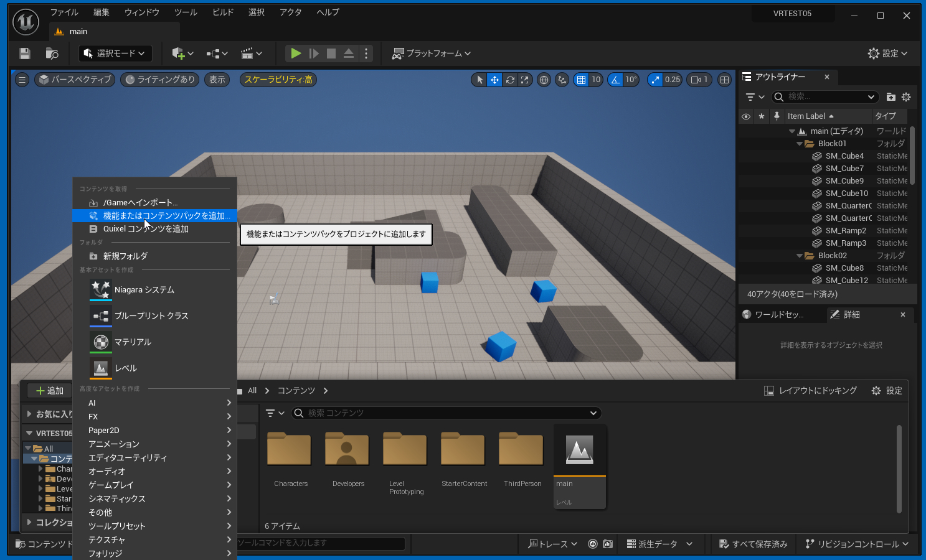926x560 pixels.
Task: Click the world coordinate system globe icon
Action: [544, 80]
